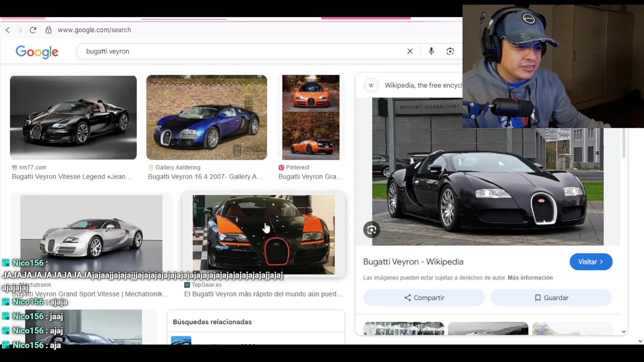Search inside image with lens icon
This screenshot has height=362, width=644.
pos(371,230)
